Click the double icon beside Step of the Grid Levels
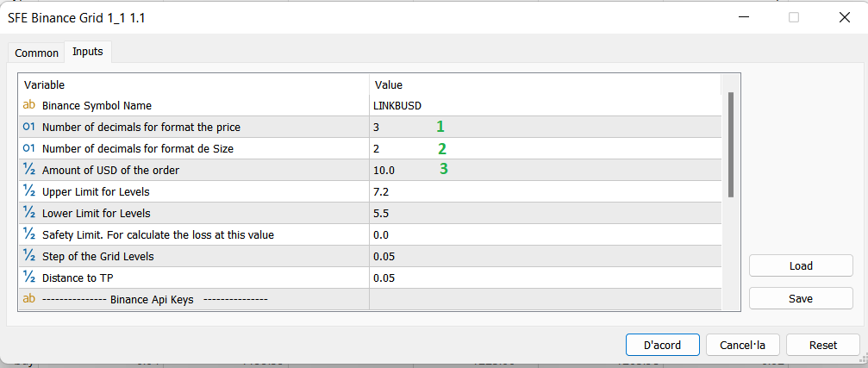The width and height of the screenshot is (868, 368). (x=28, y=256)
